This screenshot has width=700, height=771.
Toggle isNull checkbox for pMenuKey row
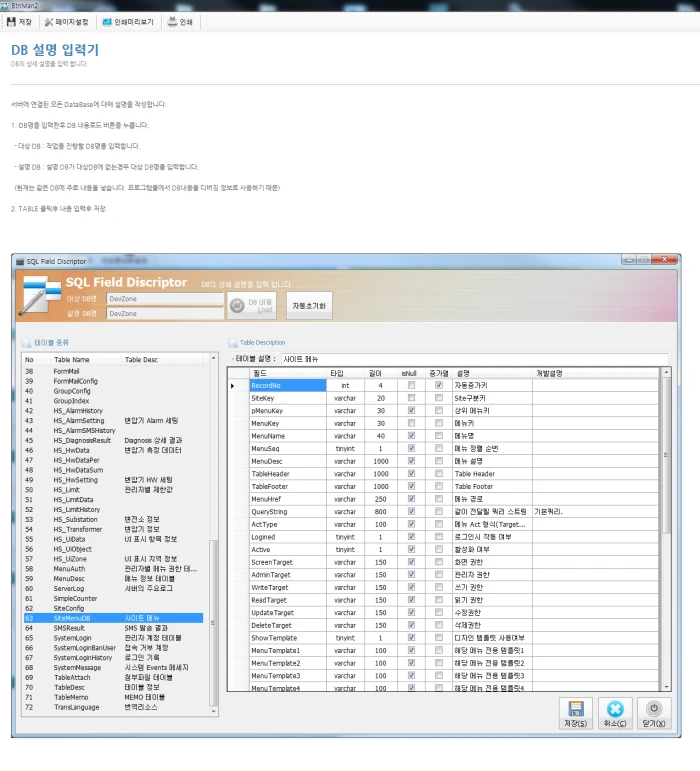(411, 411)
